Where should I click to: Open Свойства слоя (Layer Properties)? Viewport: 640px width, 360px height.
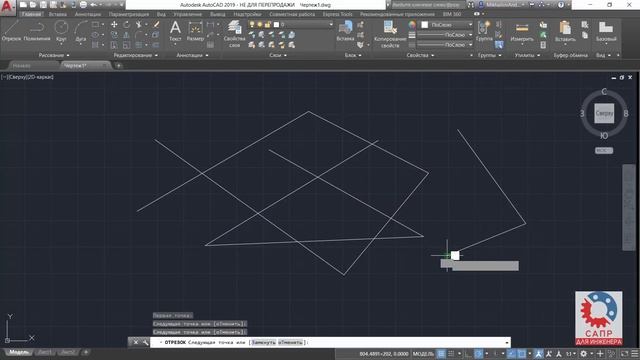235,34
